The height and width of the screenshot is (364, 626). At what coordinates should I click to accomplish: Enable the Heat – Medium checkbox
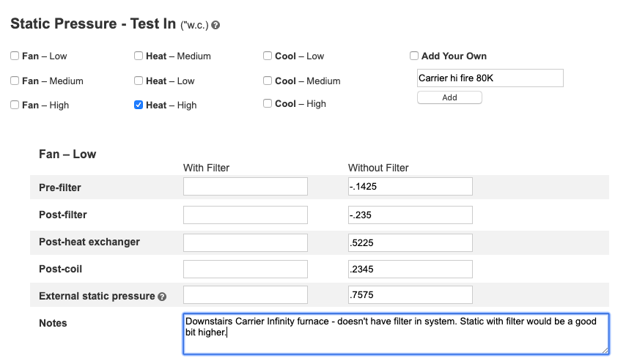click(x=139, y=56)
